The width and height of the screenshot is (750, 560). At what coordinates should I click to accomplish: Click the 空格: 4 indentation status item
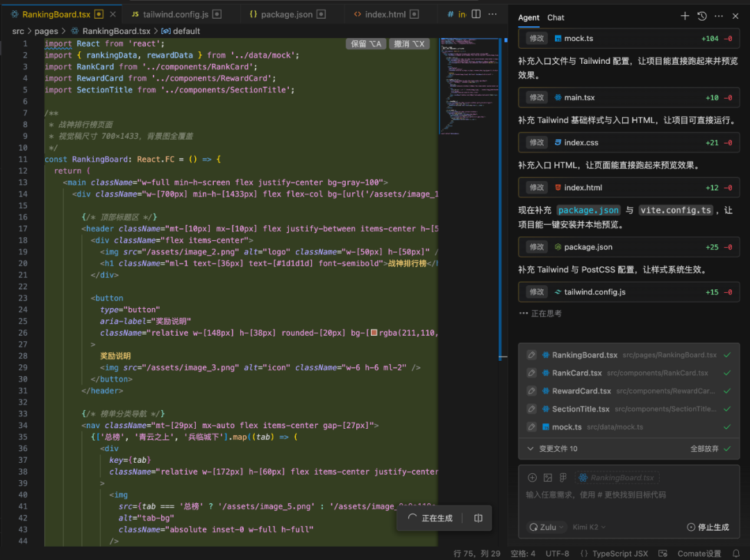pyautogui.click(x=522, y=553)
